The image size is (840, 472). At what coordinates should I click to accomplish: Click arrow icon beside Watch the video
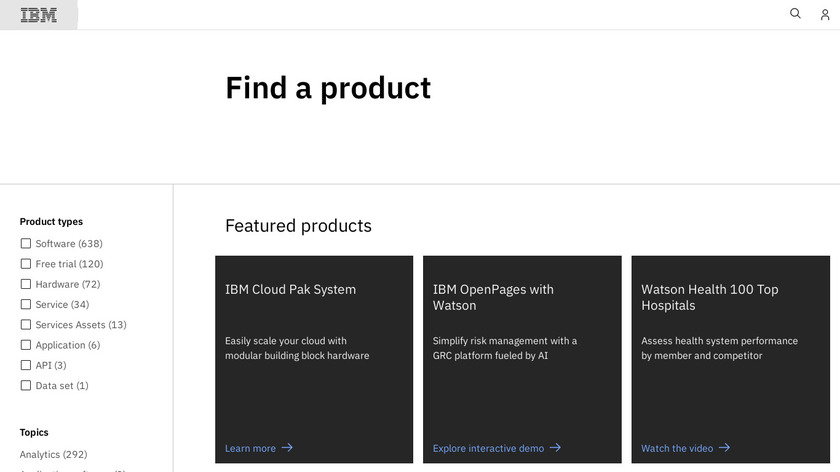tap(725, 448)
